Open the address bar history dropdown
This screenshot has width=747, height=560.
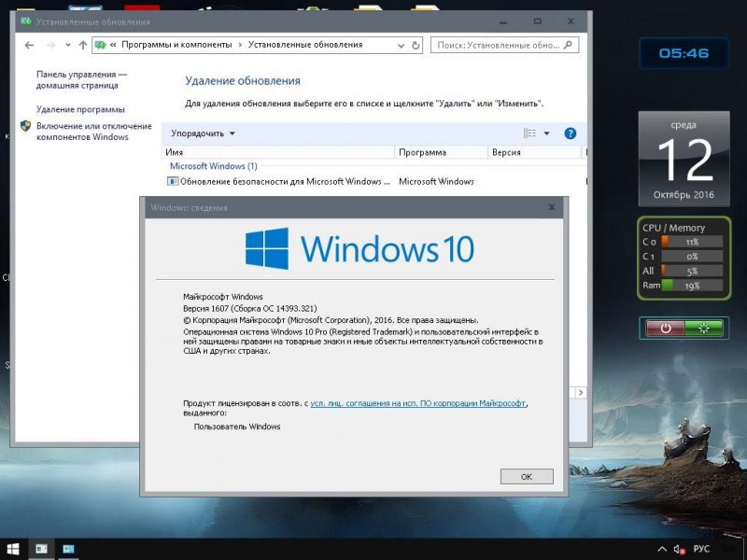(402, 45)
